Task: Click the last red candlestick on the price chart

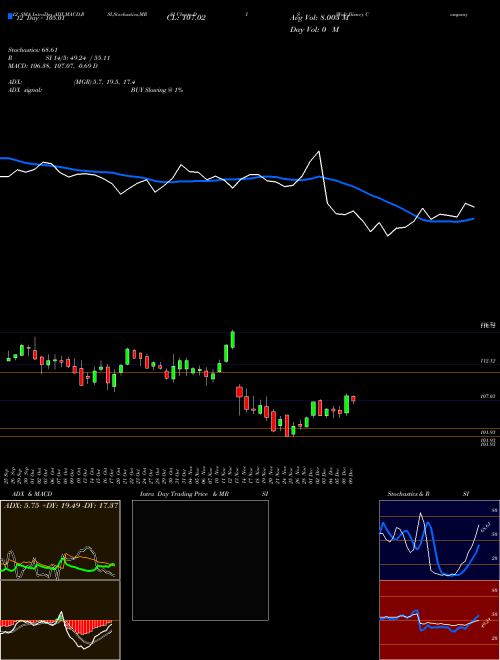Action: point(354,399)
